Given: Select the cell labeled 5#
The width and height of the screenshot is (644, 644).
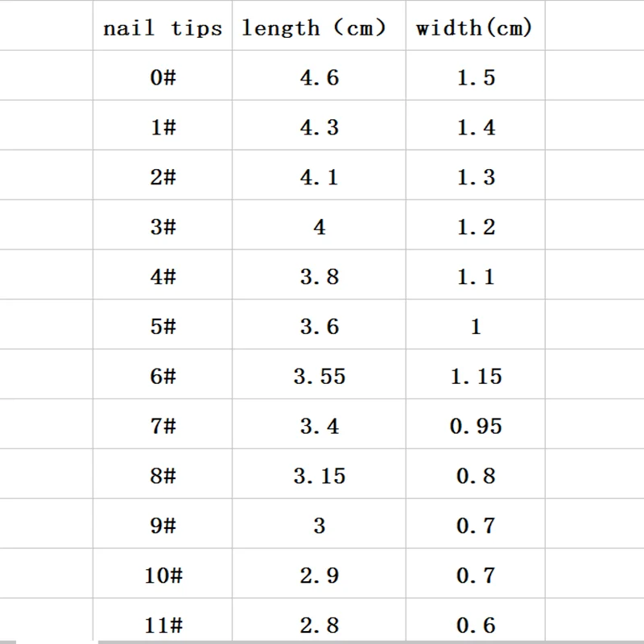Looking at the screenshot, I should (x=163, y=324).
